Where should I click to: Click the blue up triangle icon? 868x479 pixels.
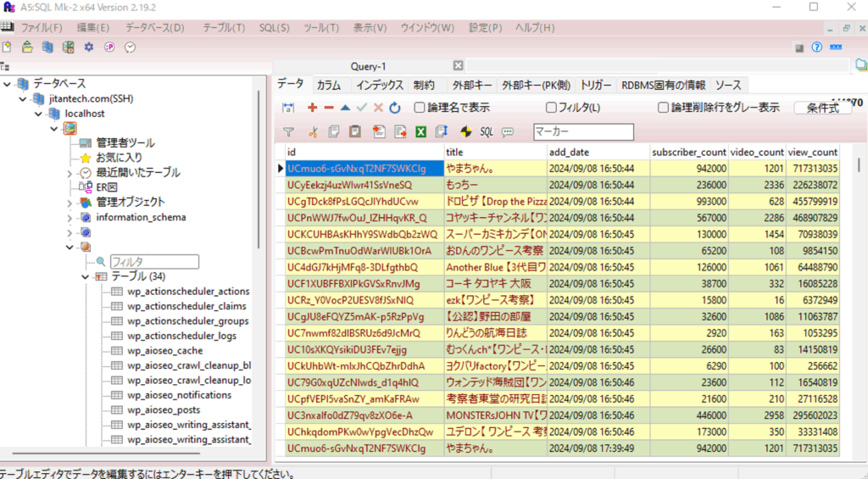click(x=345, y=108)
